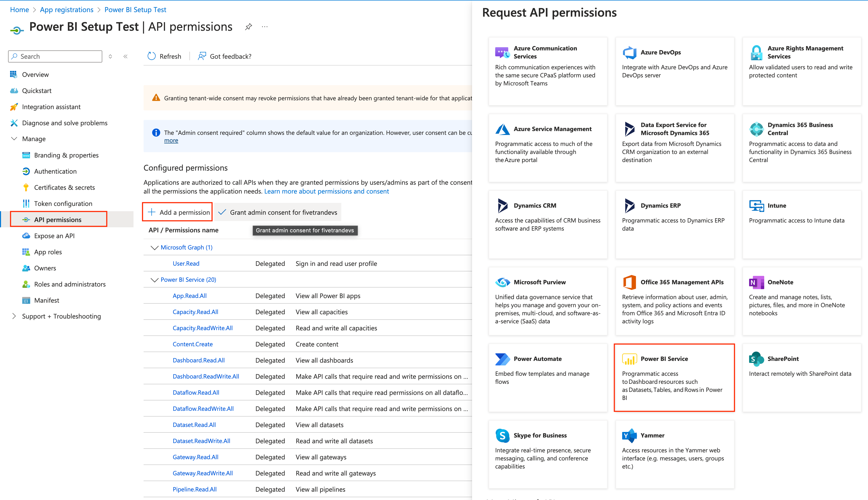Click the Refresh icon in the toolbar

(x=151, y=56)
